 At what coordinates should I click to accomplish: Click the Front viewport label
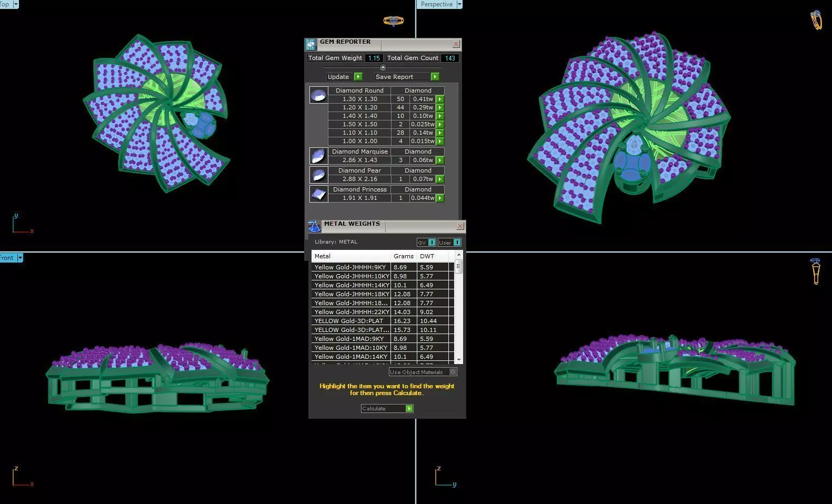coord(7,258)
